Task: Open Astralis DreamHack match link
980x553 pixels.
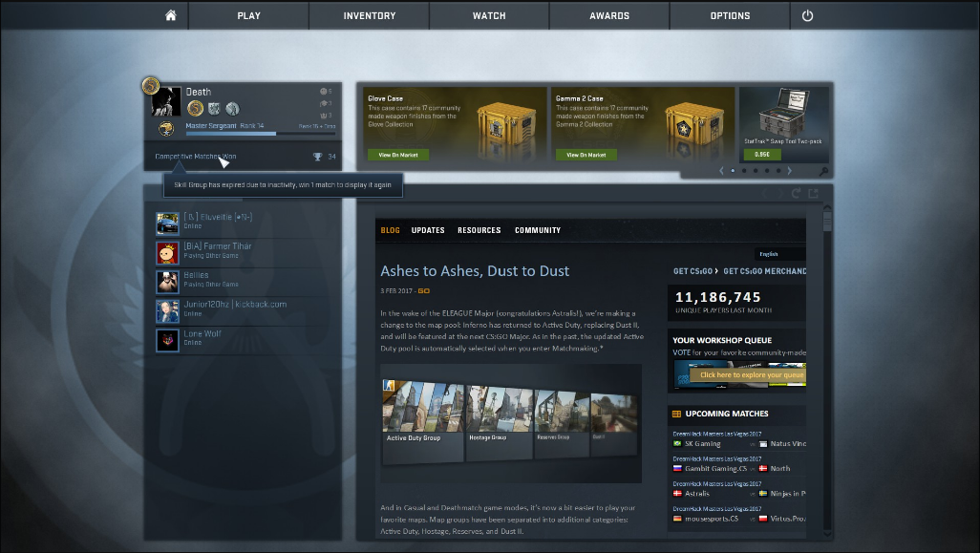Action: click(717, 483)
